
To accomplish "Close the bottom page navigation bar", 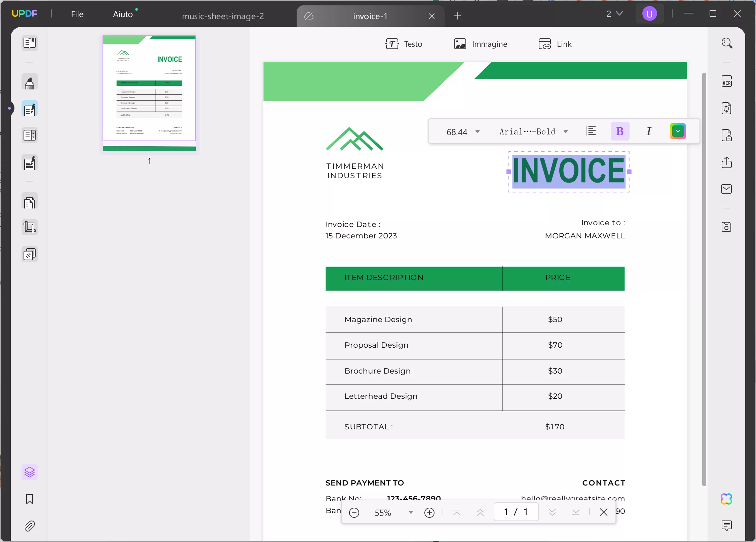I will [x=604, y=512].
